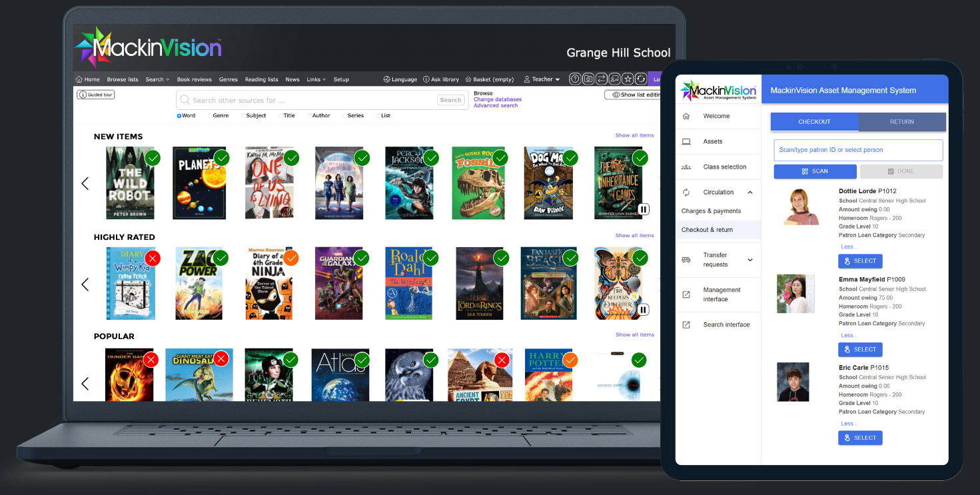
Task: Collapse the Circulation section chevron
Action: point(750,193)
